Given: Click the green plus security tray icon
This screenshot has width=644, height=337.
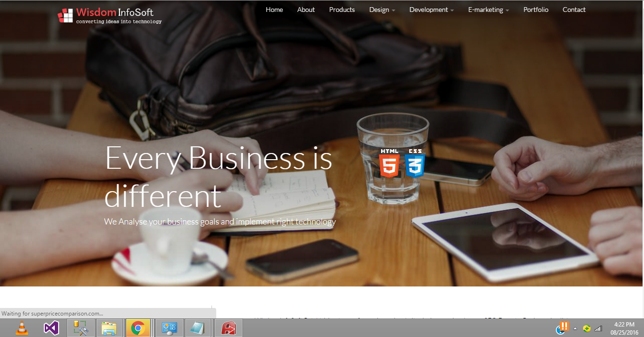Looking at the screenshot, I should click(587, 328).
